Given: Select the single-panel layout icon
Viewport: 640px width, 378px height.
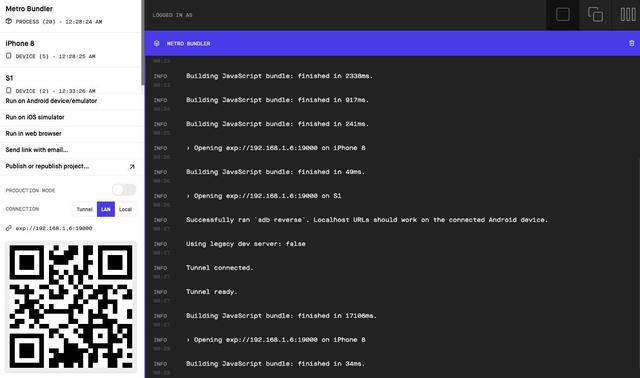Looking at the screenshot, I should (562, 15).
